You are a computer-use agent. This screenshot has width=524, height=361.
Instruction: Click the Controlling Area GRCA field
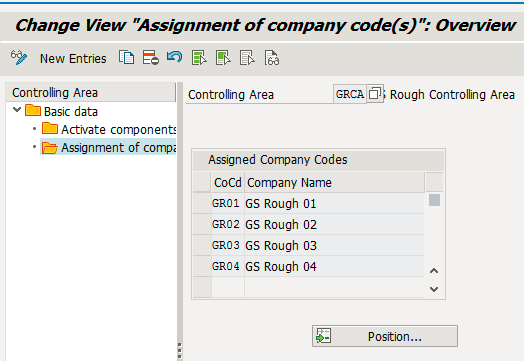(x=350, y=94)
